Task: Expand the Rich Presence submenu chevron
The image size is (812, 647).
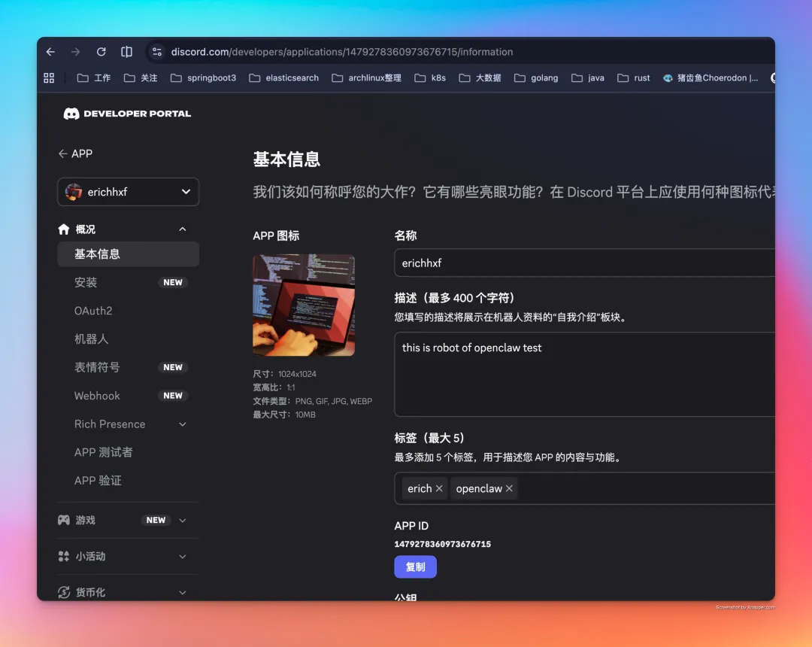Action: (182, 424)
